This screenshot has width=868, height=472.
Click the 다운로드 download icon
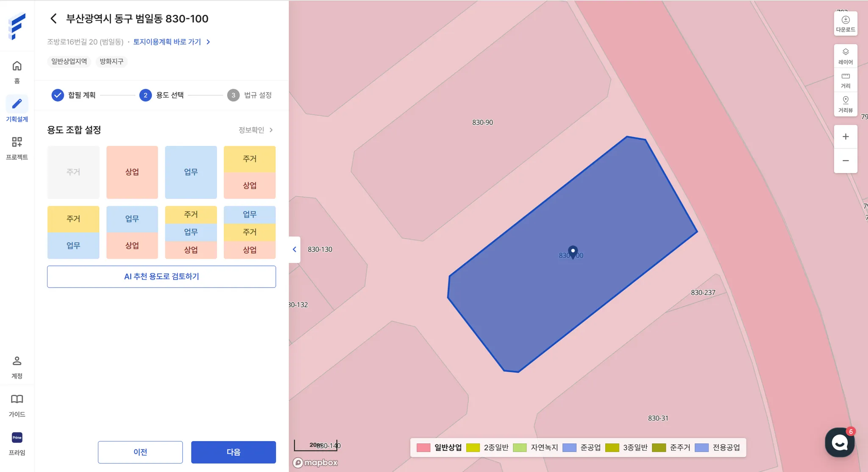coord(845,23)
